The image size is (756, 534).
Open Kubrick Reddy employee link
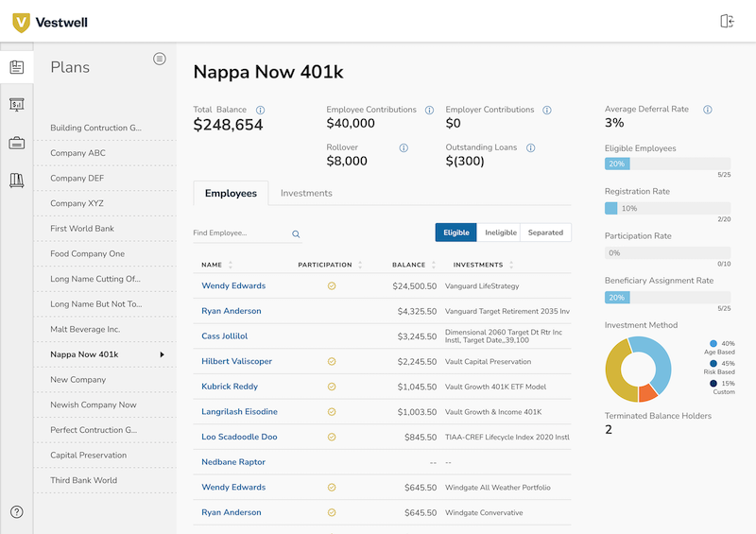pos(230,387)
